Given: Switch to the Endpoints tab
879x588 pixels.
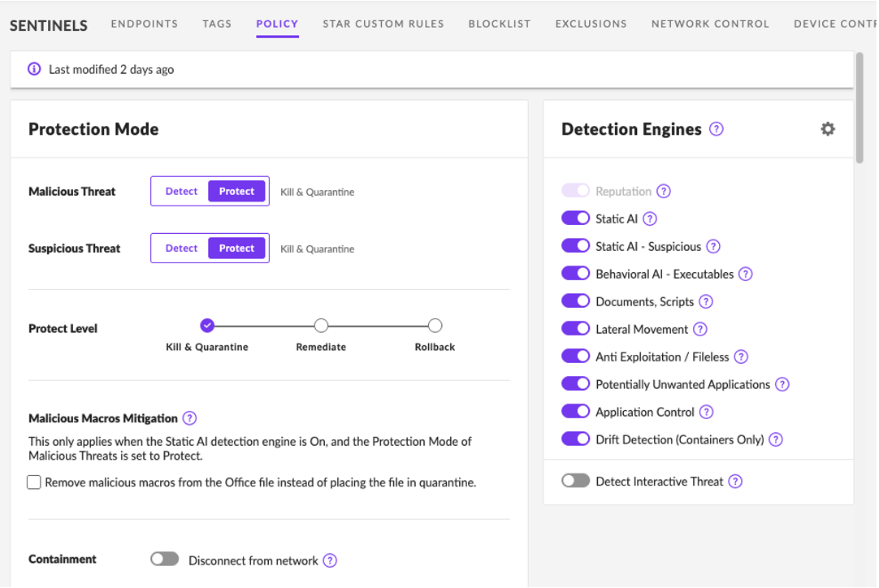Looking at the screenshot, I should (x=144, y=24).
